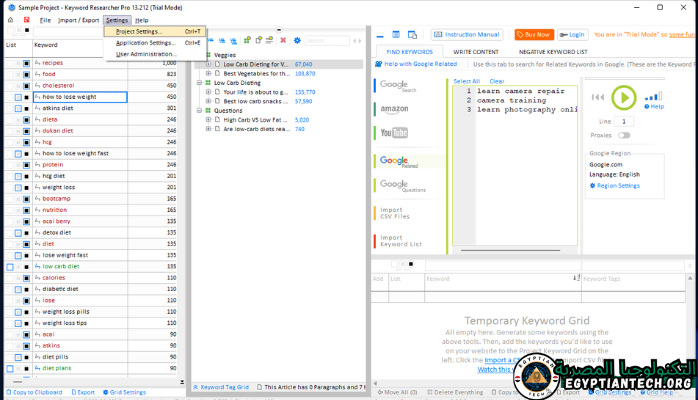Image resolution: width=698 pixels, height=400 pixels.
Task: Click the Buy Now button
Action: (534, 34)
